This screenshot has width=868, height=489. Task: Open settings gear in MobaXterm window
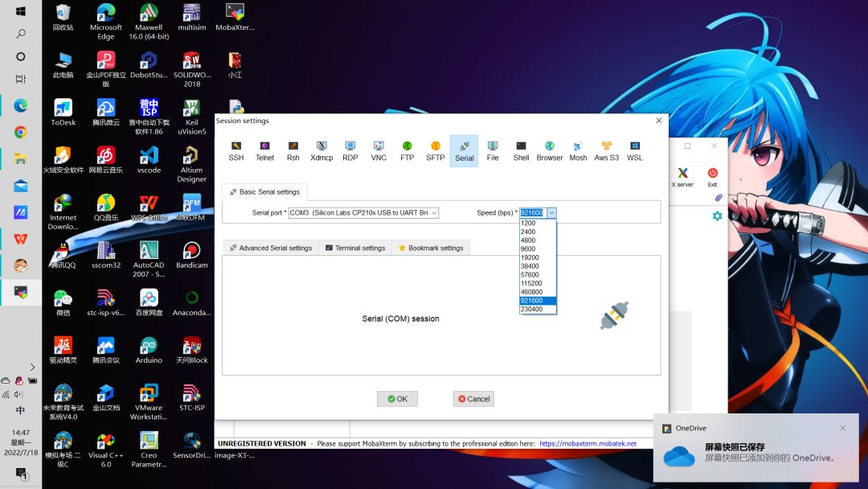(717, 216)
